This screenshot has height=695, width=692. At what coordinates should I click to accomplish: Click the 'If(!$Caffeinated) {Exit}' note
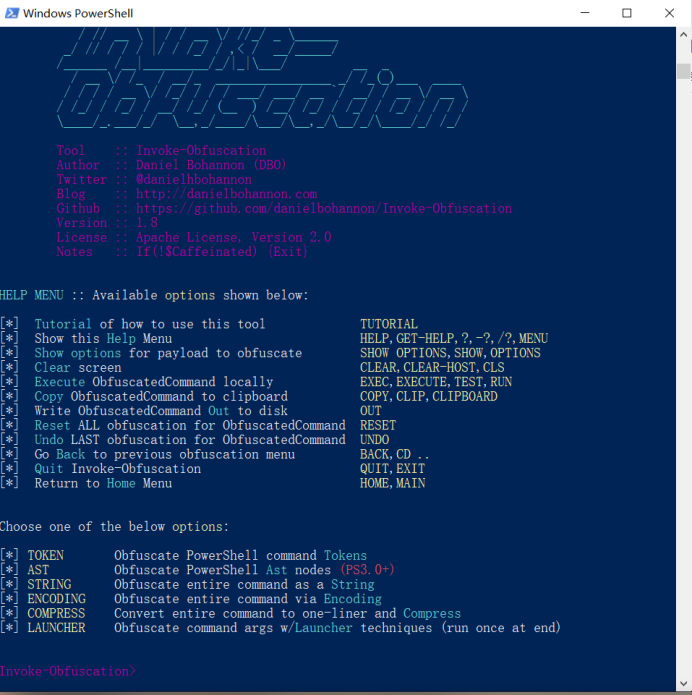pyautogui.click(x=222, y=252)
